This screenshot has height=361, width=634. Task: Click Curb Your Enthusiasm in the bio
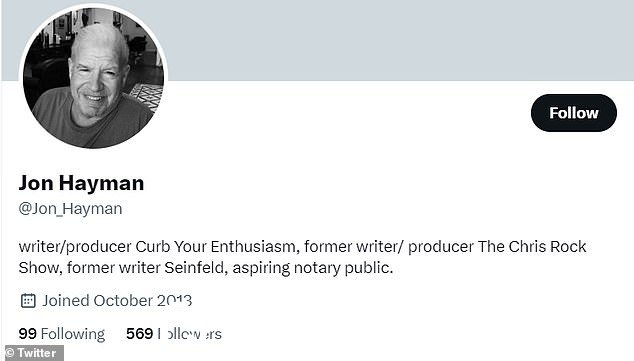217,247
